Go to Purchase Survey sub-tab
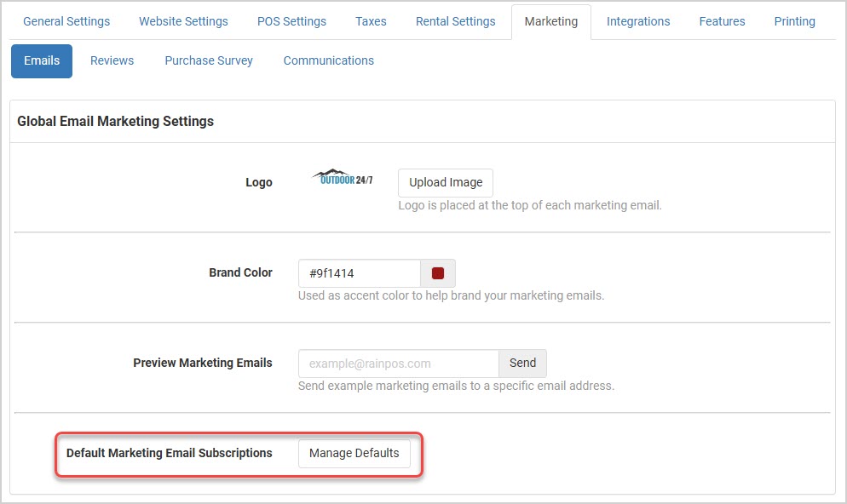 [209, 61]
